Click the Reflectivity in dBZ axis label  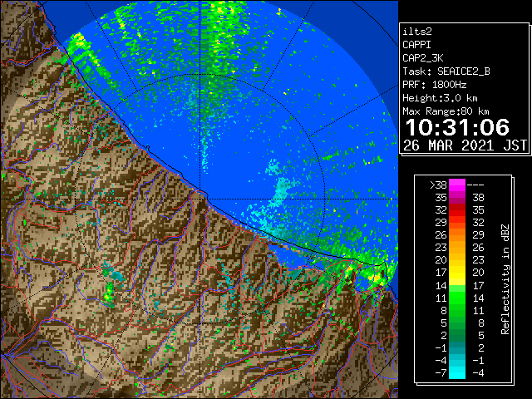click(x=505, y=279)
